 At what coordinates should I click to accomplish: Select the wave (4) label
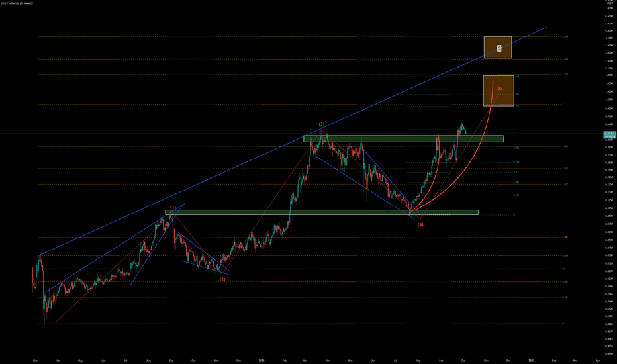click(420, 225)
